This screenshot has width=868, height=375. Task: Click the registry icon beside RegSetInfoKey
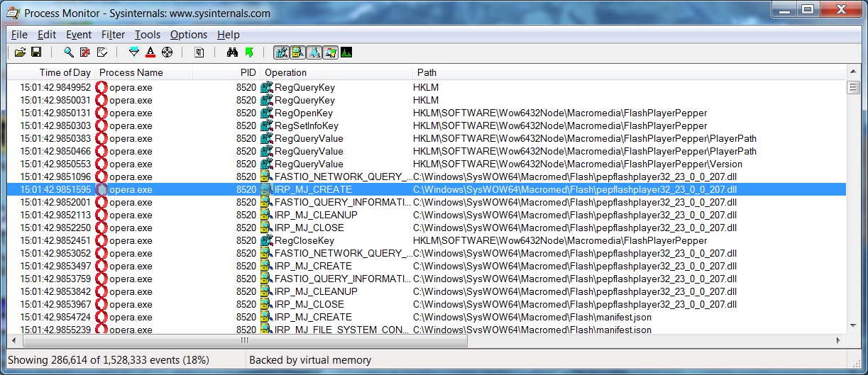coord(267,125)
